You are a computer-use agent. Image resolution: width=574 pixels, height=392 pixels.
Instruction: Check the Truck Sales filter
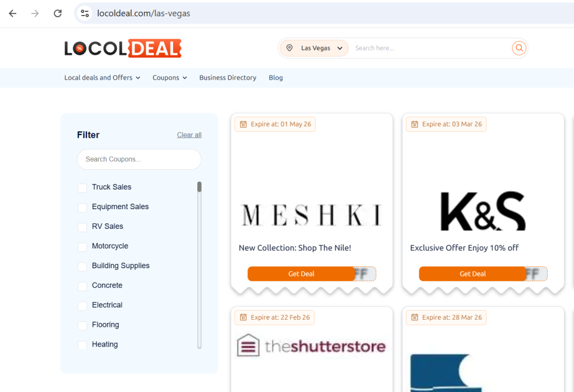(x=82, y=188)
